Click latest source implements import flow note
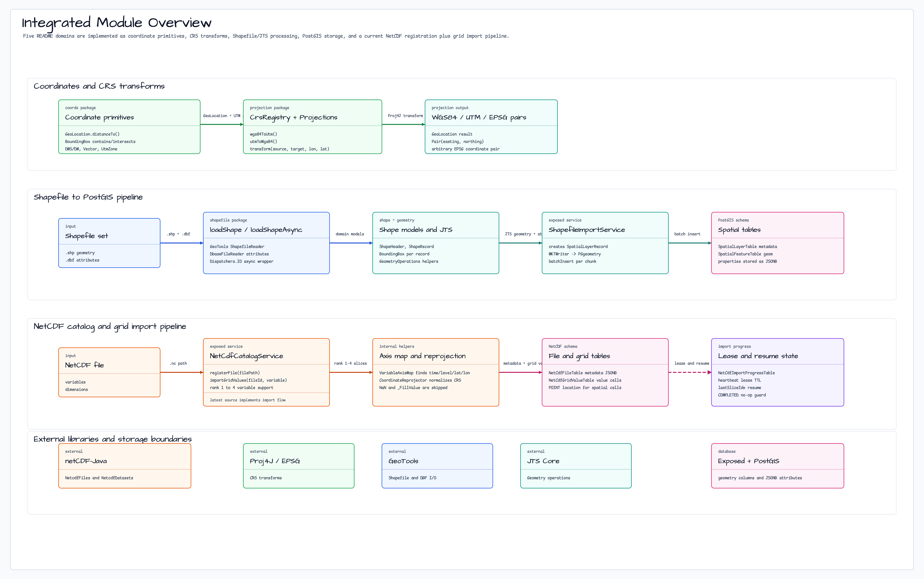Image resolution: width=924 pixels, height=579 pixels. pos(248,400)
